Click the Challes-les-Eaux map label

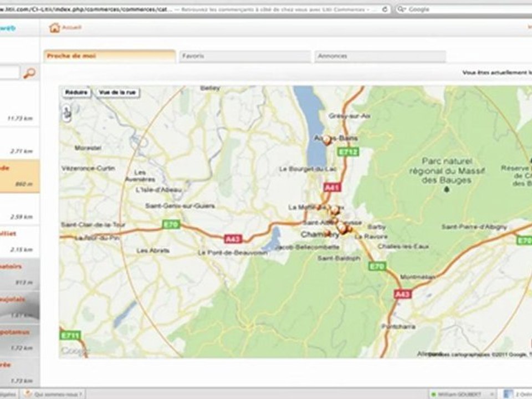pos(403,246)
